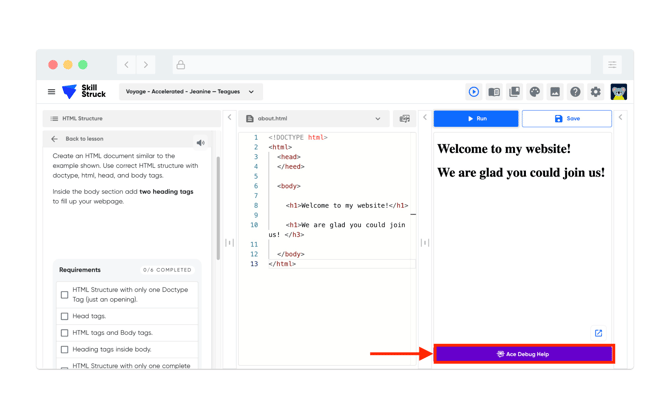This screenshot has height=418, width=670.
Task: Run the code
Action: pos(476,119)
